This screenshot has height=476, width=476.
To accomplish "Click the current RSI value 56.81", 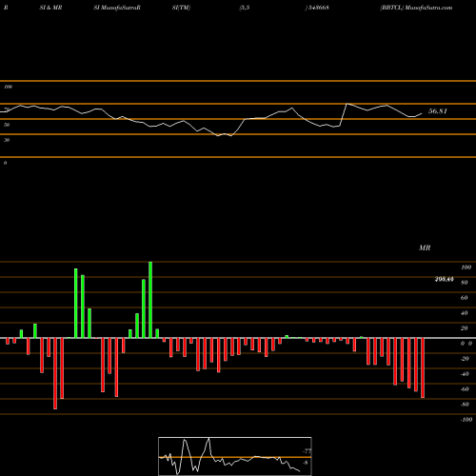I will click(x=438, y=111).
